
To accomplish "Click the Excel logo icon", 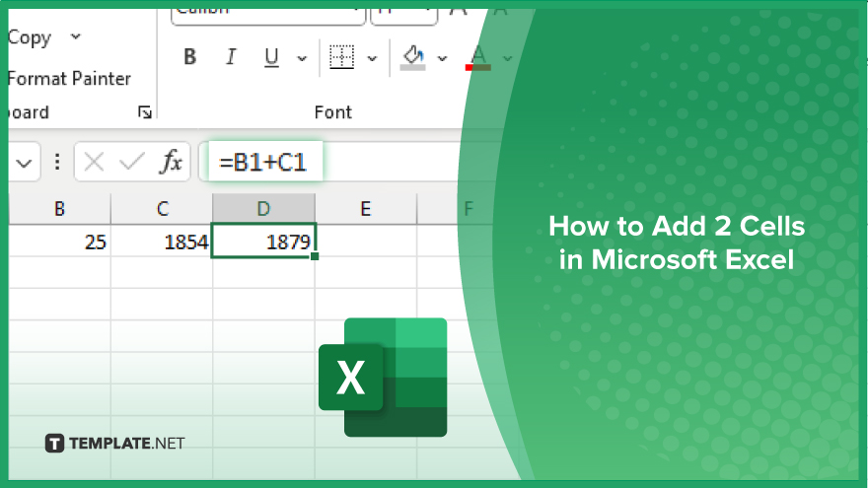I will click(x=383, y=378).
